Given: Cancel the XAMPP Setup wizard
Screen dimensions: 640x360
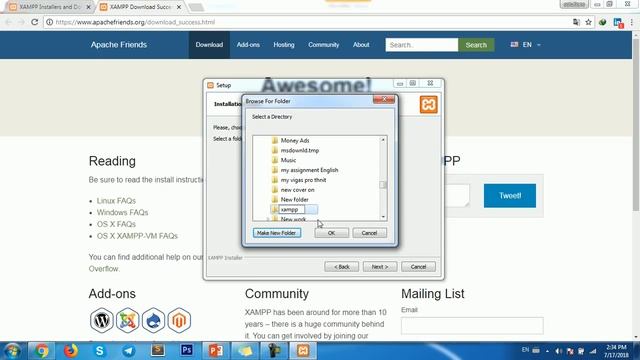Looking at the screenshot, I should 418,267.
